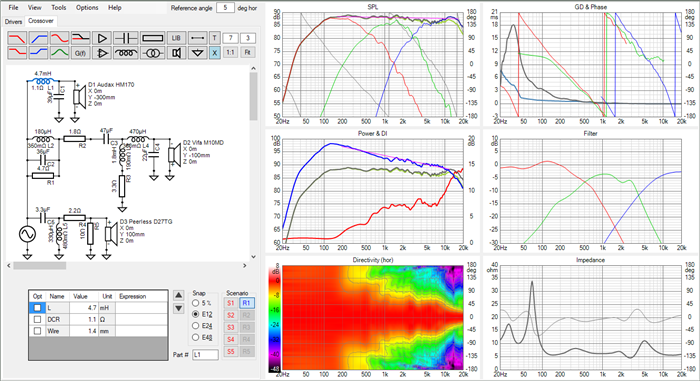This screenshot has height=381, width=700.
Task: Add a red low-shelf filter block
Action: coord(17,53)
